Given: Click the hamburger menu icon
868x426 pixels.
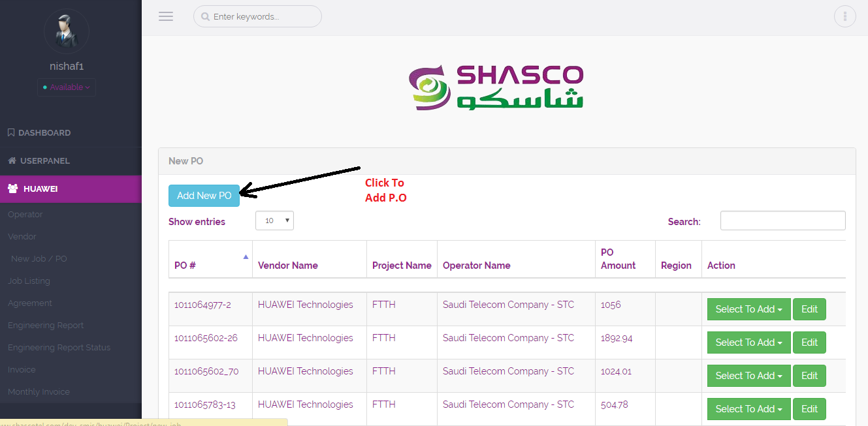Looking at the screenshot, I should point(166,16).
